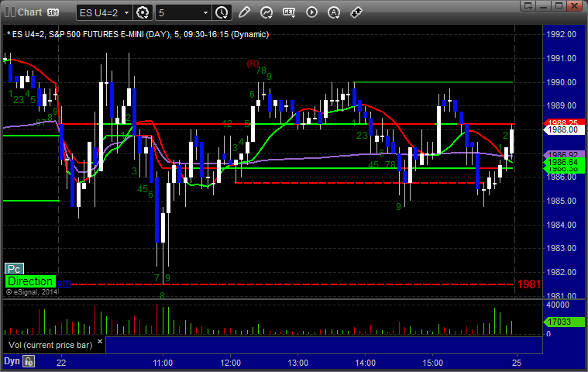Click the Chart window title

30,12
